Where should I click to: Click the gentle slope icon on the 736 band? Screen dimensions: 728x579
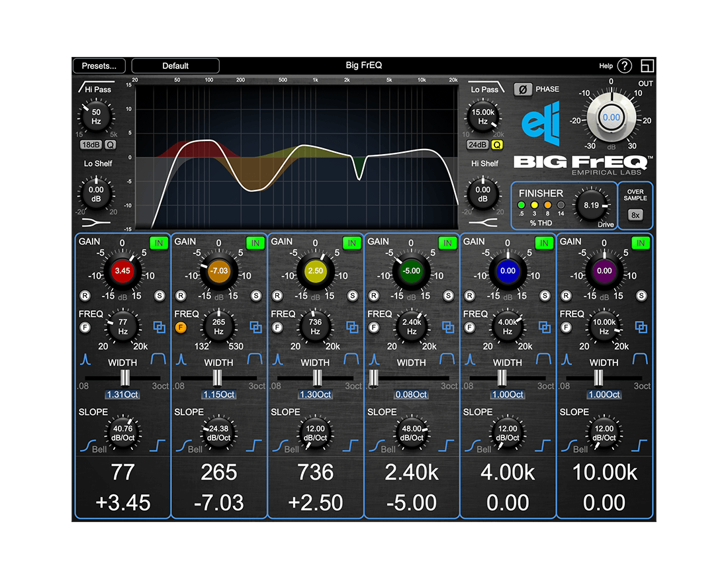(280, 446)
